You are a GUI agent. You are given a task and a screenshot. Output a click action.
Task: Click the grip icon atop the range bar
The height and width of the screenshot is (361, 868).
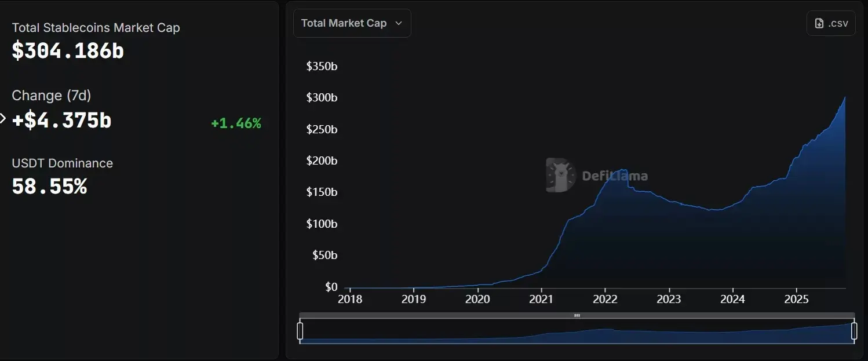pos(577,316)
